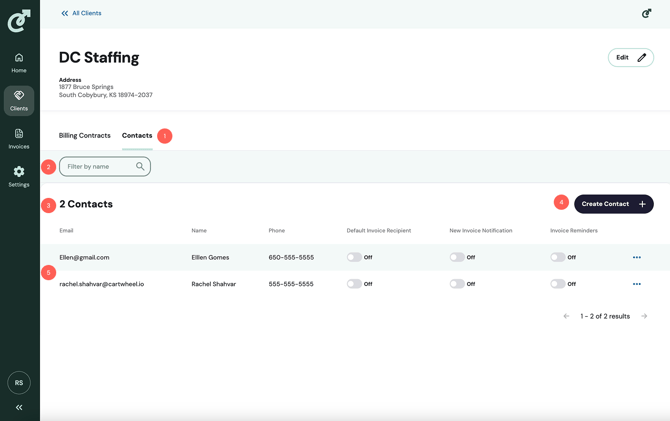Click the Cartwheel logo at top left
This screenshot has height=421, width=670.
click(x=19, y=20)
